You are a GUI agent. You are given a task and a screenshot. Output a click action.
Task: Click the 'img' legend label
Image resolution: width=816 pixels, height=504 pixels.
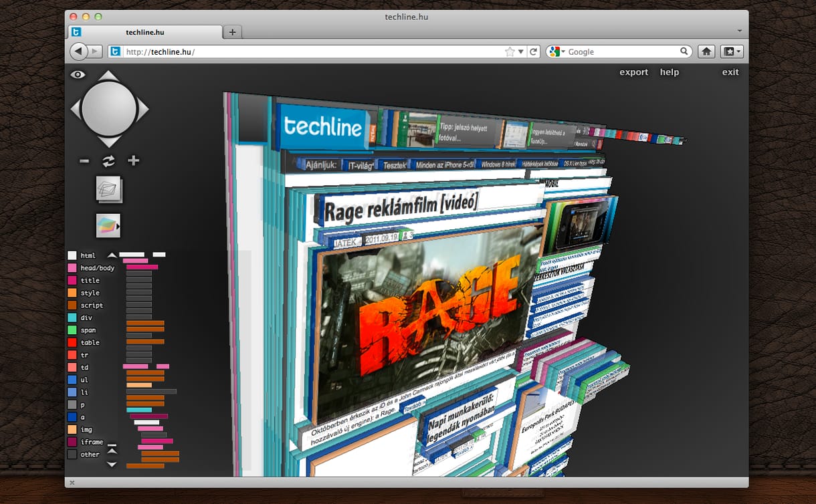click(x=86, y=430)
